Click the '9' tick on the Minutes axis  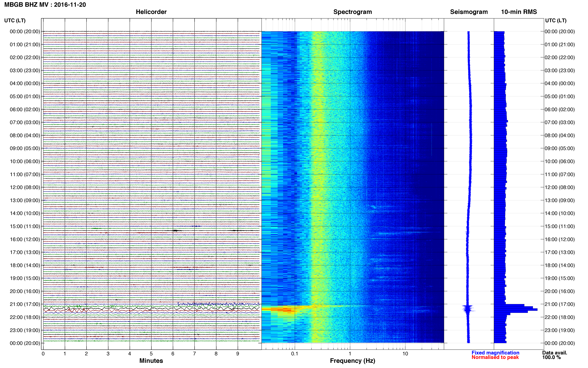(238, 354)
